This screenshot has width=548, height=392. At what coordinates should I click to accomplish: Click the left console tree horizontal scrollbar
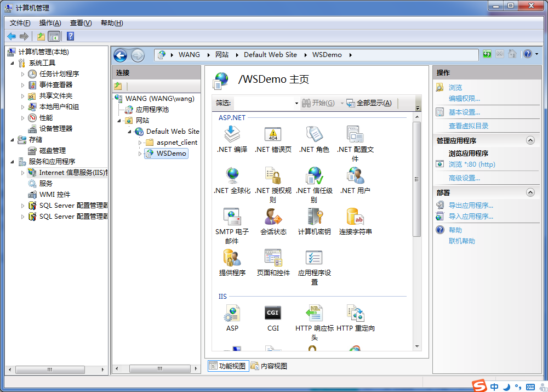tap(50, 370)
